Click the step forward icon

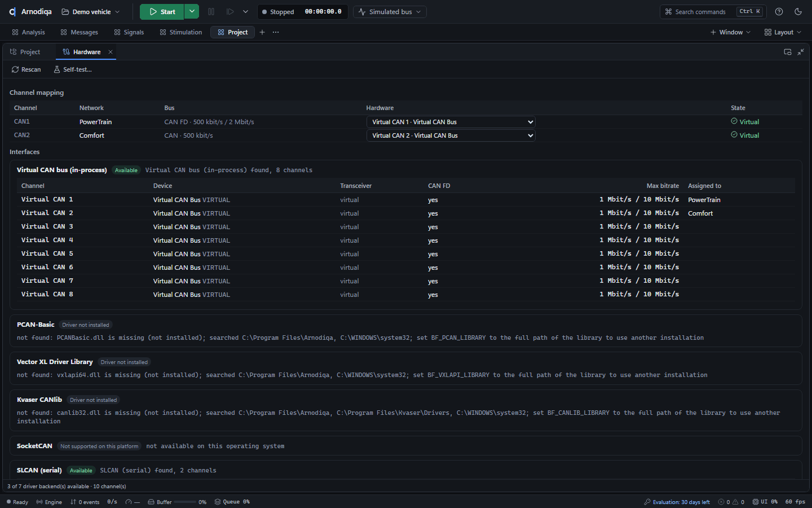(x=230, y=12)
